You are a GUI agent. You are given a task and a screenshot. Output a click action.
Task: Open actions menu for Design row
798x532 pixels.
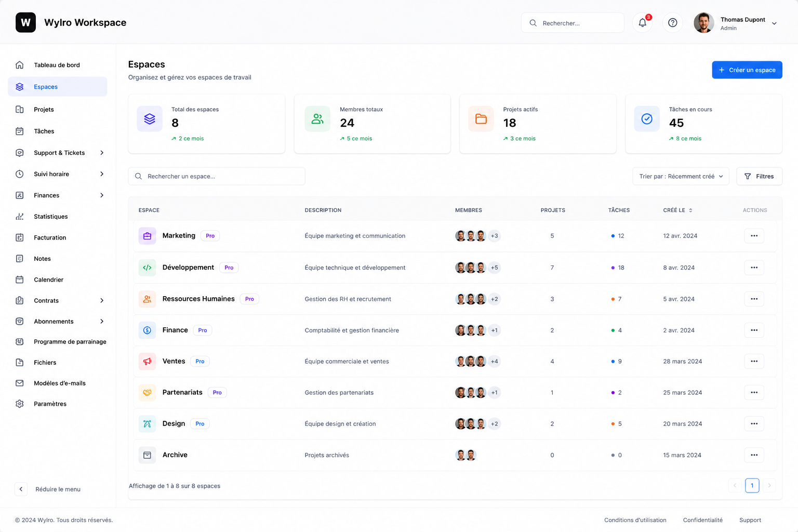754,423
